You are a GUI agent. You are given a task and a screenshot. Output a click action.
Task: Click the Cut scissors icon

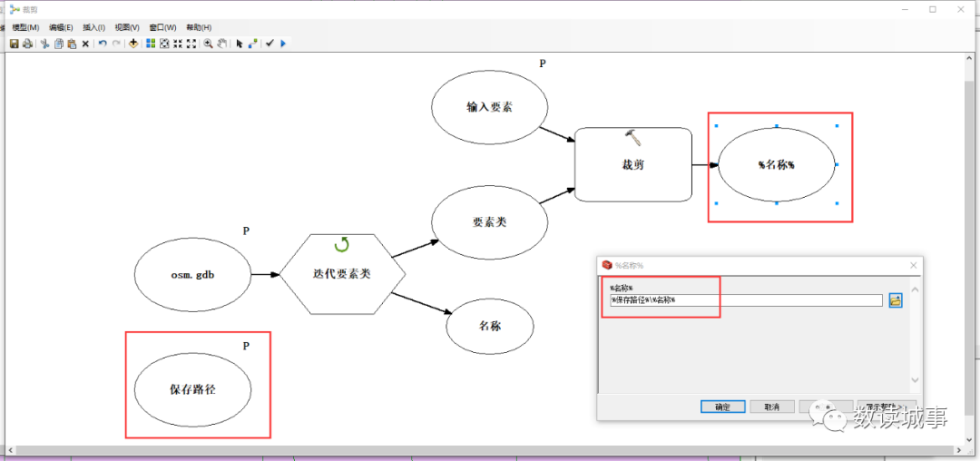tap(45, 44)
